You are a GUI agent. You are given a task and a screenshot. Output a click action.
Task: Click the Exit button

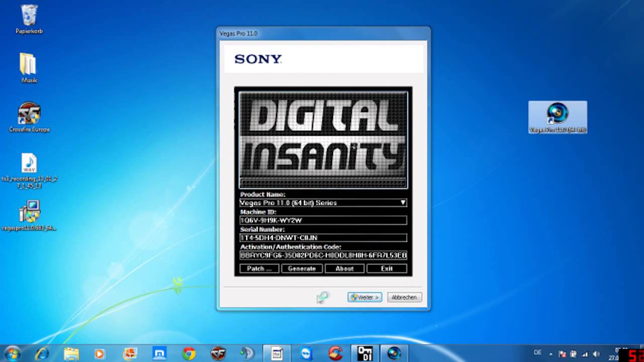pos(386,268)
